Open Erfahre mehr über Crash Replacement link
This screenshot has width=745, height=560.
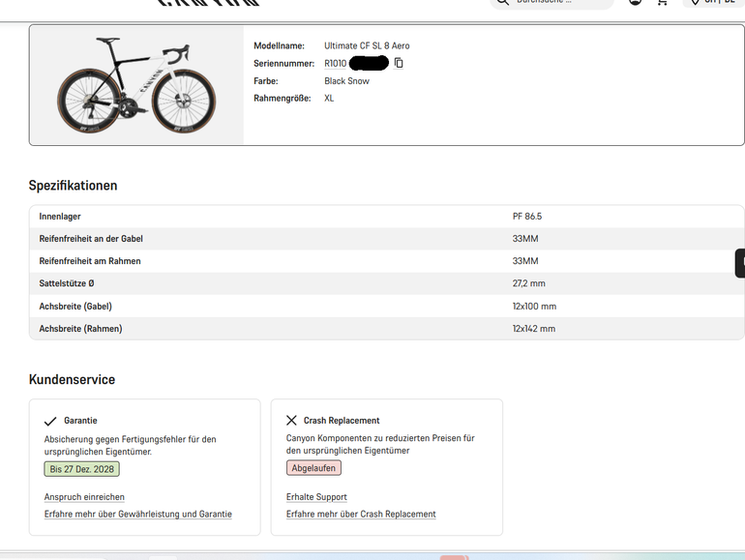[x=361, y=514]
